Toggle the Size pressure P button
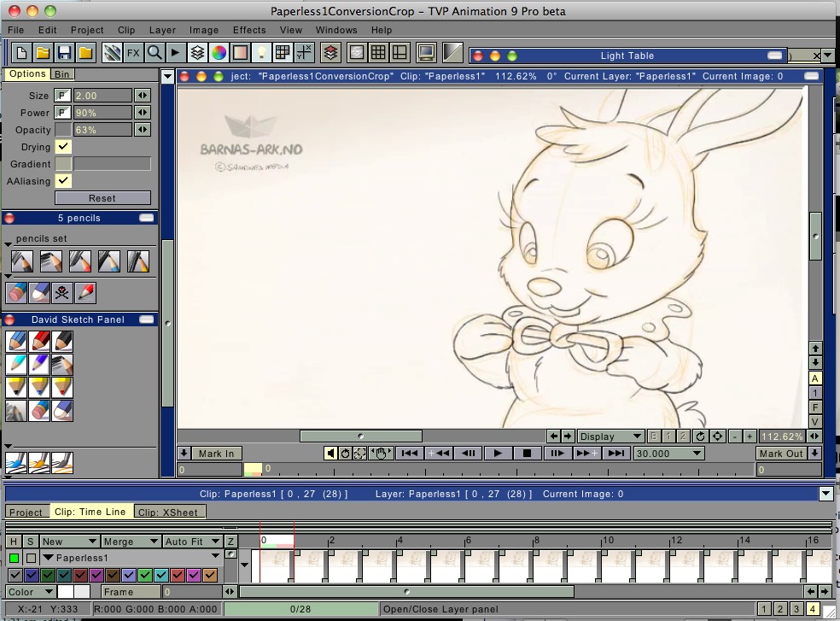Screen dimensions: 840x621 pyautogui.click(x=62, y=96)
